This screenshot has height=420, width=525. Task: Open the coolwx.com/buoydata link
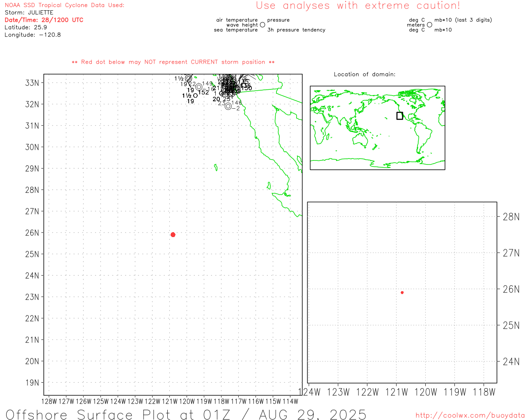coord(470,415)
